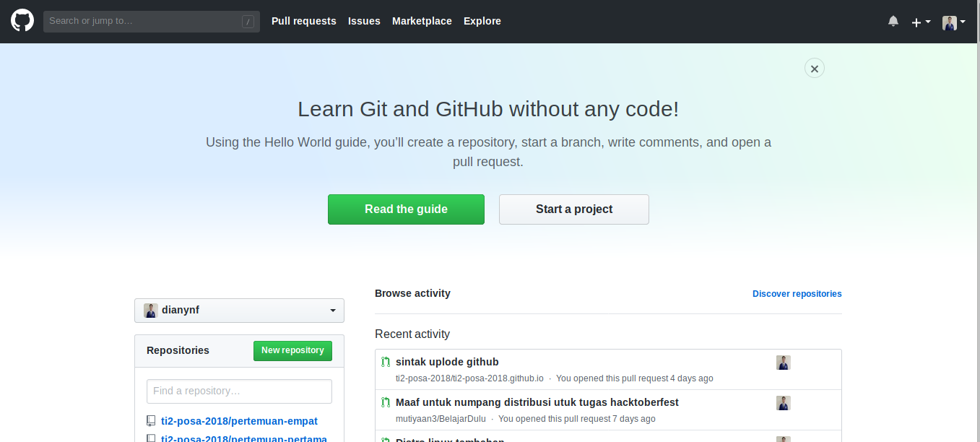Select Explore in the top navigation
This screenshot has height=442, width=980.
click(x=482, y=21)
